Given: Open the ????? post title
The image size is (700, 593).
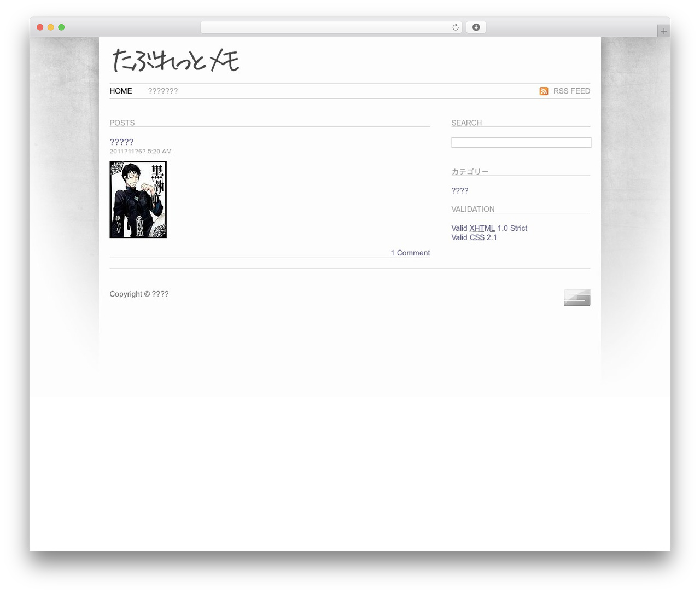Looking at the screenshot, I should point(121,142).
